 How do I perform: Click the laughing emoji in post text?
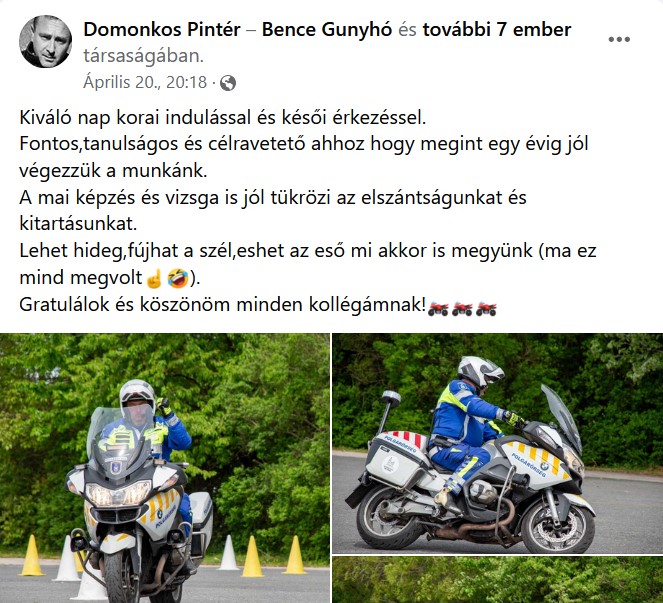pos(178,278)
